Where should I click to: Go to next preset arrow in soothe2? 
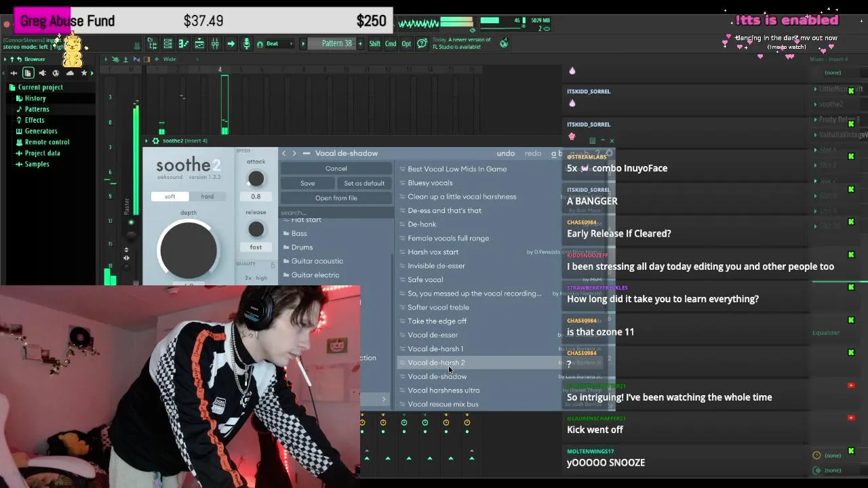(x=294, y=153)
